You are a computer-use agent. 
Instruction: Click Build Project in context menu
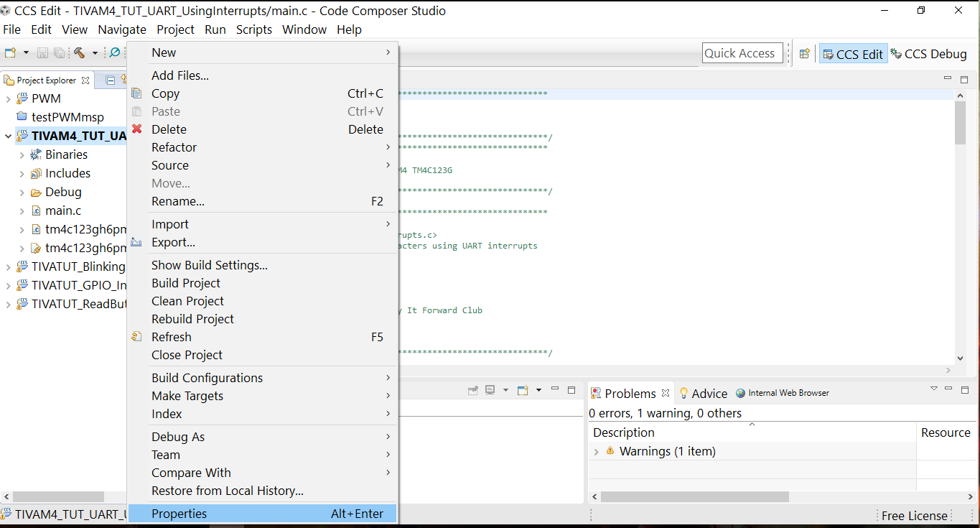coord(262,283)
